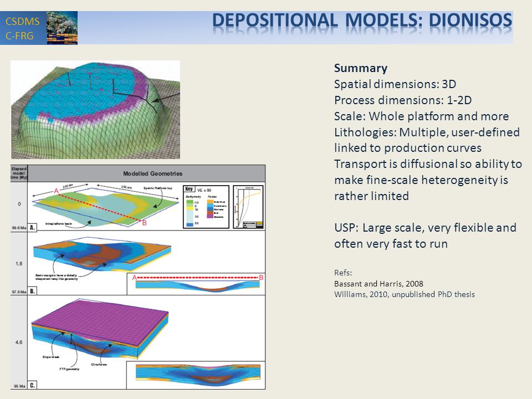Select the panel 'B.' label box
This screenshot has height=399, width=532.
click(32, 291)
